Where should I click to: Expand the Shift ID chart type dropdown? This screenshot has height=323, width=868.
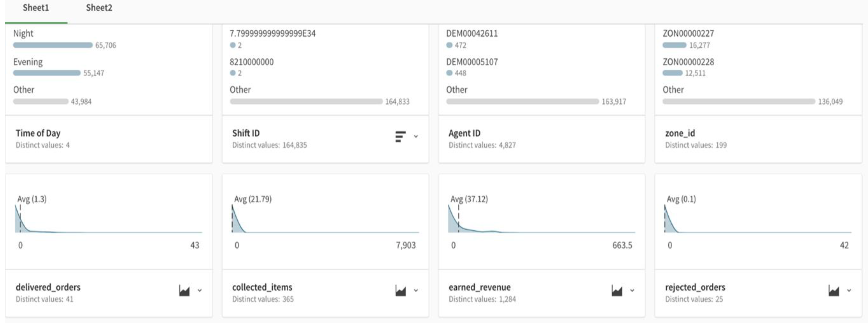tap(416, 136)
